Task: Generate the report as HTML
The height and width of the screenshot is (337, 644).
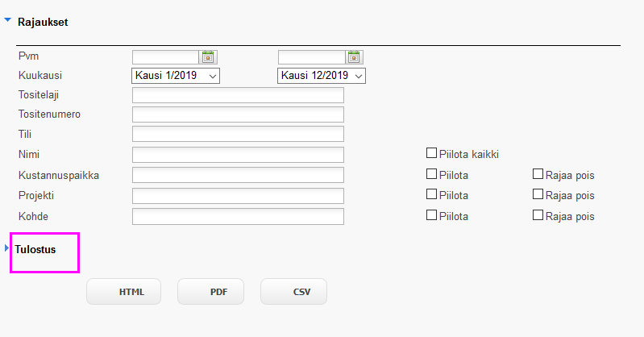Action: tap(123, 292)
